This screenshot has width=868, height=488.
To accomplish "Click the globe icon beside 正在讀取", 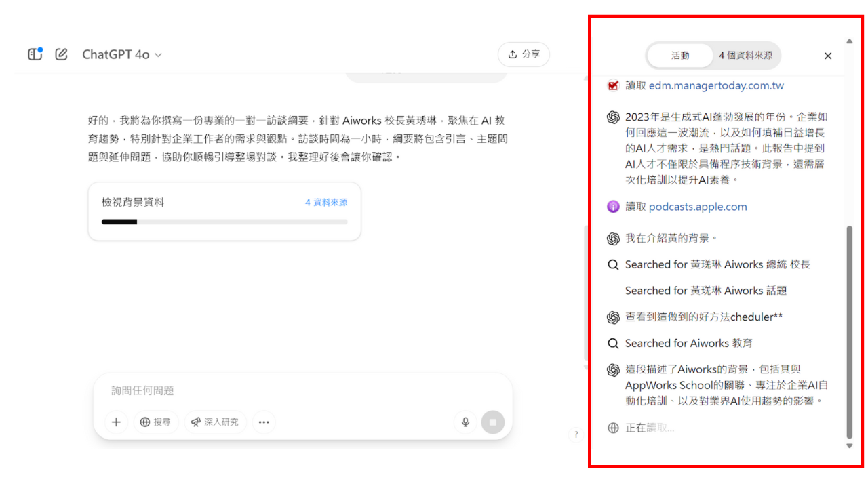I will coord(613,428).
